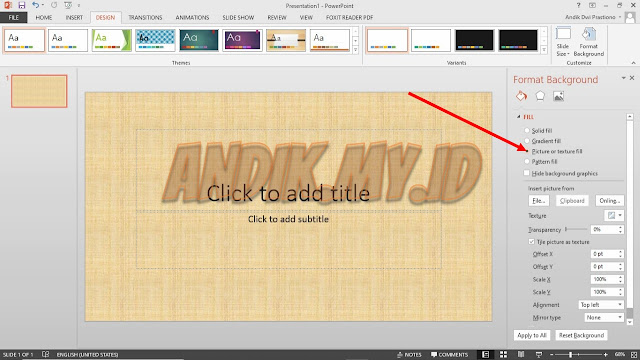Open the Texture dropdown picker
Image resolution: width=640 pixels, height=360 pixels.
614,215
